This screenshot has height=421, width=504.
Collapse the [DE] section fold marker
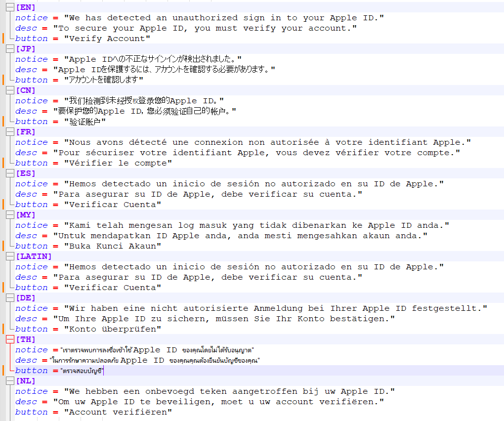click(10, 298)
